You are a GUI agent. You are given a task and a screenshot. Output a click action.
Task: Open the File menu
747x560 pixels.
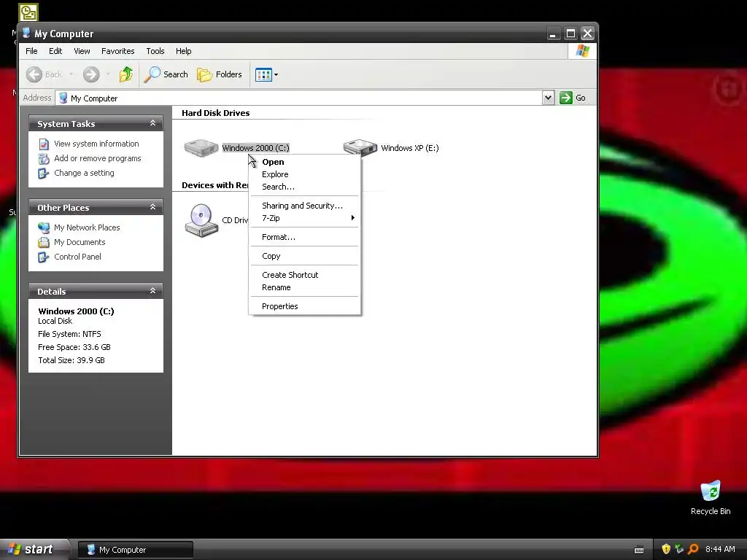coord(31,51)
